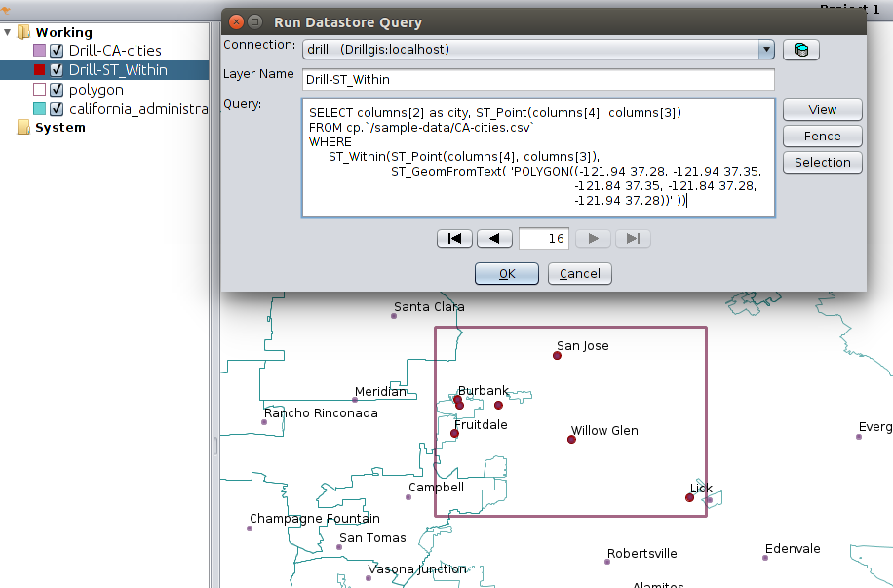Click the Lick red point on map
Screen dimensions: 893x588
(x=689, y=498)
